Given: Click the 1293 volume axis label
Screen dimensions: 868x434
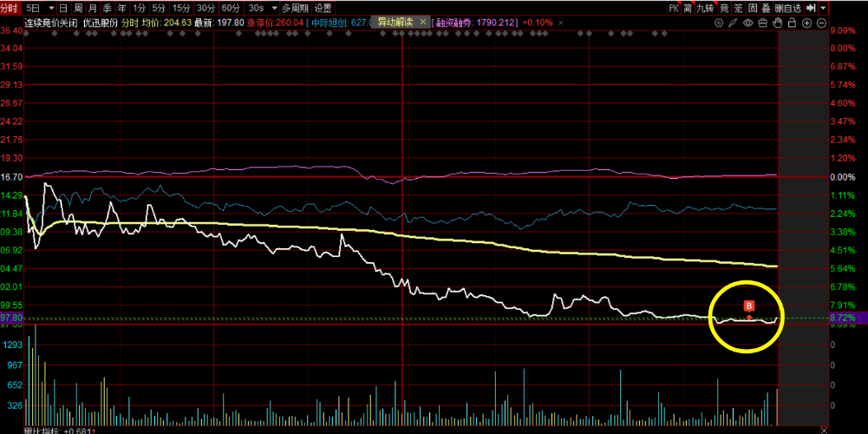Looking at the screenshot, I should tap(13, 345).
